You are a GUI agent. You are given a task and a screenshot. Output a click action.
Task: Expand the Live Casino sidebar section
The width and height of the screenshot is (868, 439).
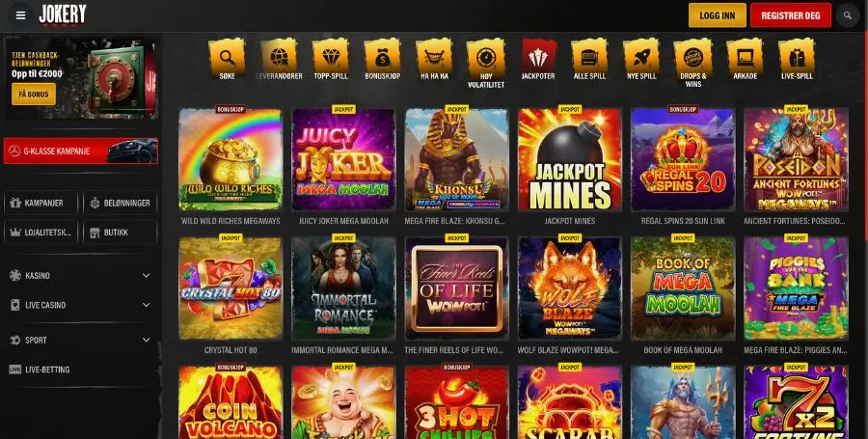coord(80,305)
